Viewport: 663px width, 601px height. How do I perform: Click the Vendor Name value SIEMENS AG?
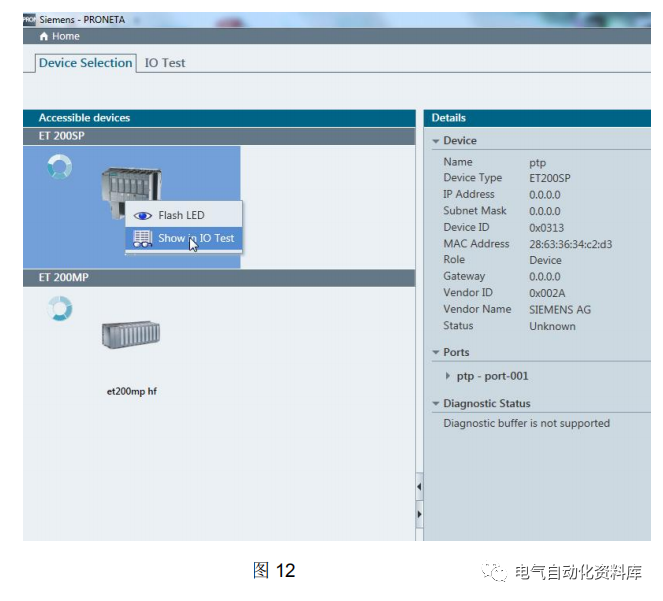pos(560,310)
